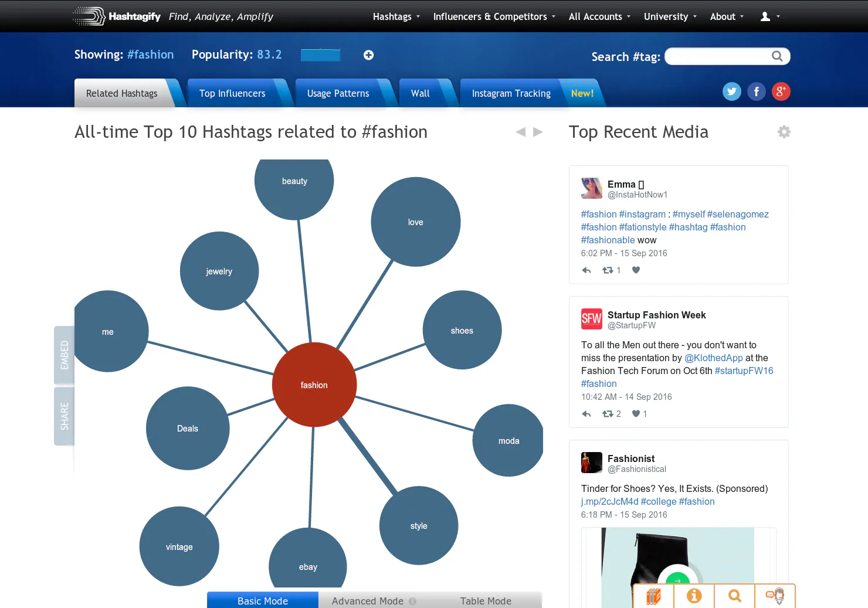This screenshot has height=608, width=868.
Task: Click the SHARE side tab
Action: pos(64,416)
